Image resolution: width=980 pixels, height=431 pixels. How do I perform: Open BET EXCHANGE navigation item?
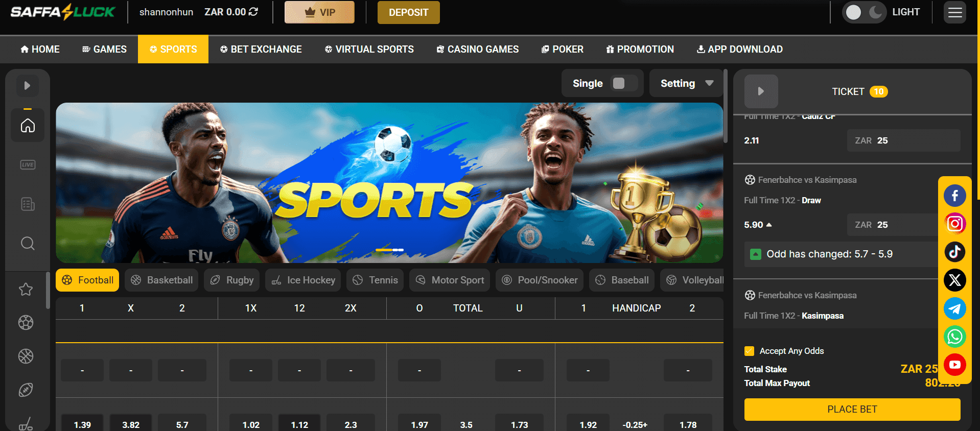coord(261,49)
